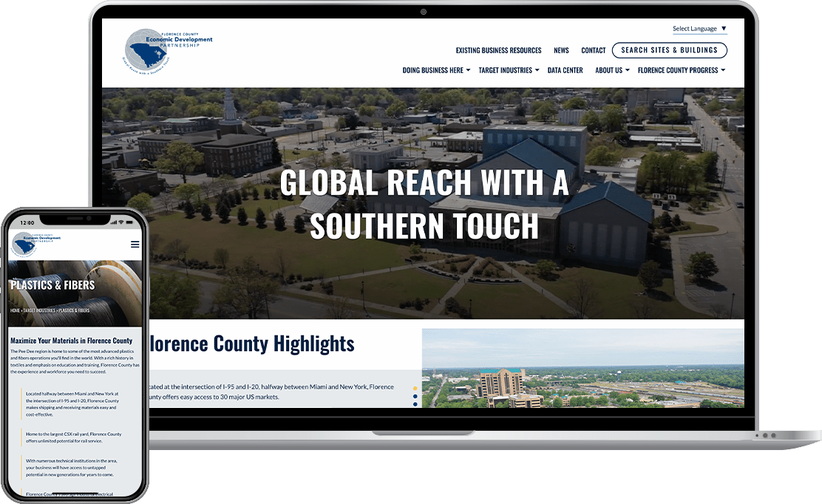822x504 pixels.
Task: Tap the Wi-Fi icon in the phone status bar
Action: (120, 222)
